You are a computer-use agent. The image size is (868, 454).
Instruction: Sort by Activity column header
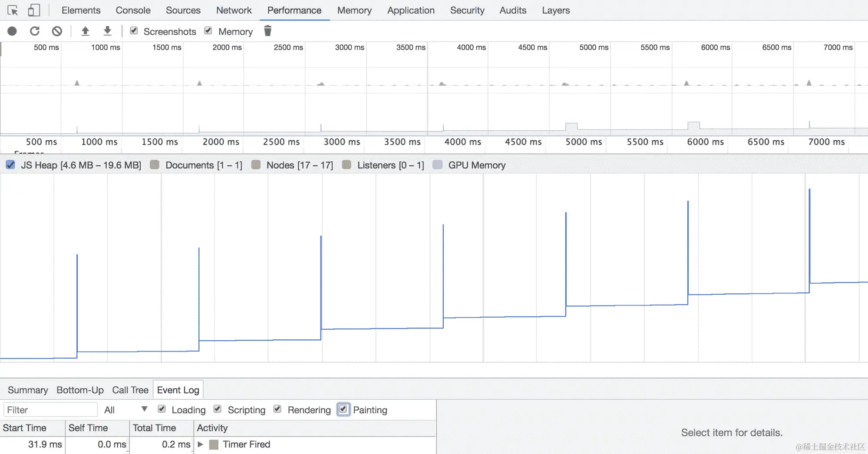point(314,428)
